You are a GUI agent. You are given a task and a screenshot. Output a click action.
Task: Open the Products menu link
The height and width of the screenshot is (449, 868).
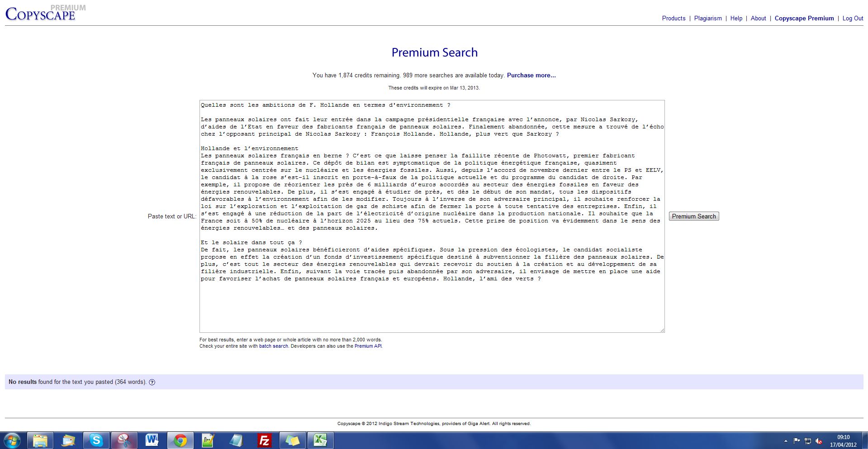click(674, 19)
